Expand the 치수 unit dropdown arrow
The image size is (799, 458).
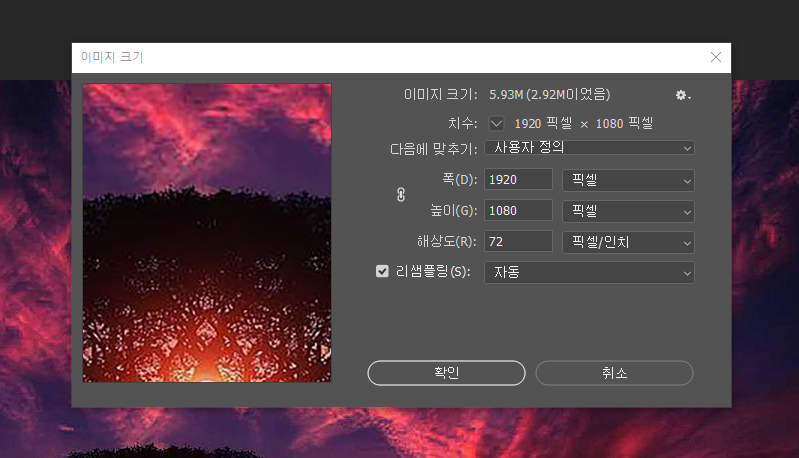[496, 123]
